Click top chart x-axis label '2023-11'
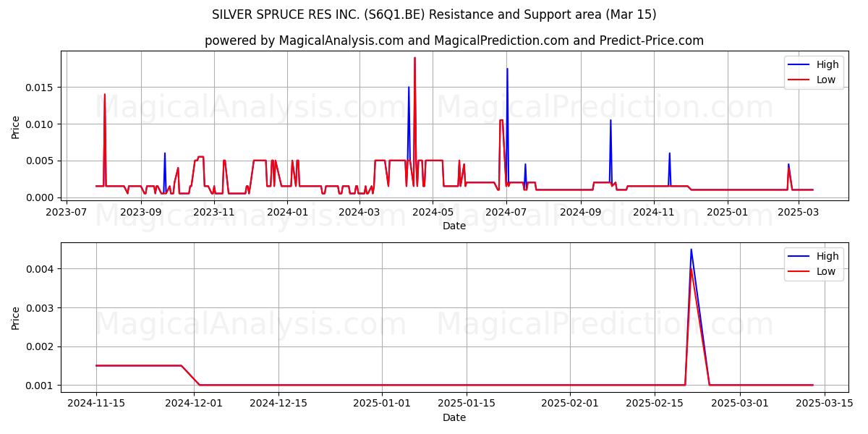Screen dimensions: 868x434 (x=215, y=212)
